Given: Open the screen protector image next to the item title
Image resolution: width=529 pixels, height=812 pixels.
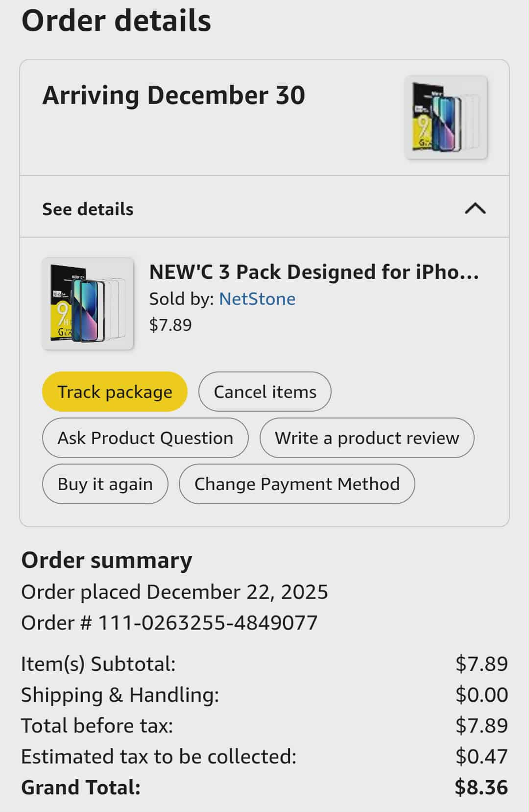Looking at the screenshot, I should (88, 303).
